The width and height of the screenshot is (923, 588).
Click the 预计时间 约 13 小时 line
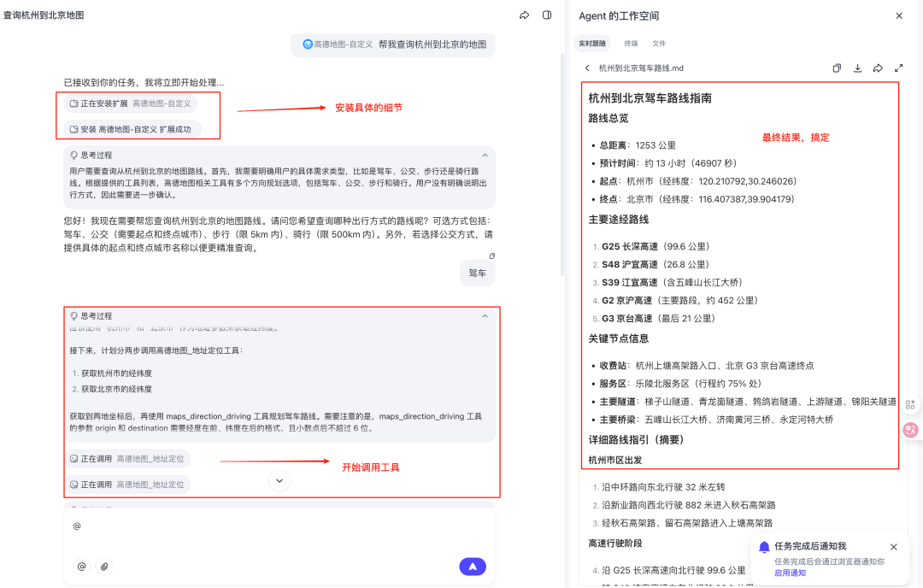click(x=668, y=163)
